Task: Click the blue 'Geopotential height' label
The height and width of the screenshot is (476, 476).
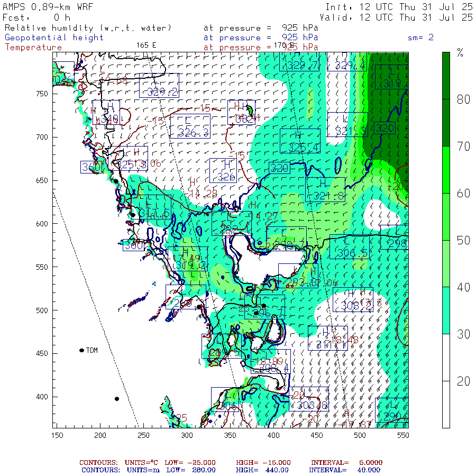Action: coord(54,38)
